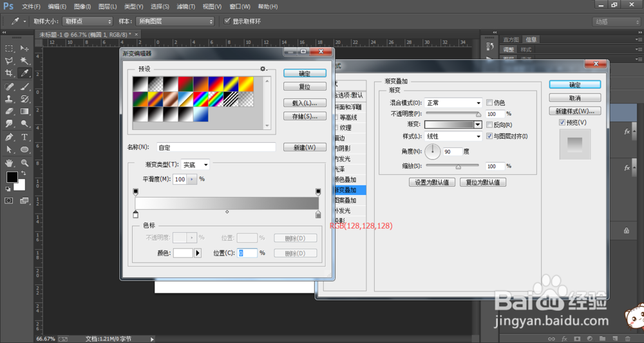Swap foreground and background colors
Screen dimensions: 644x343
23,173
